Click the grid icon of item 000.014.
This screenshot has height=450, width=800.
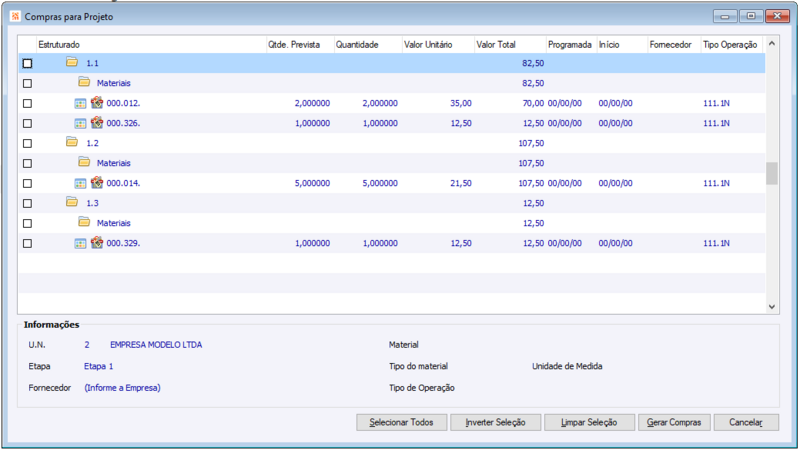pyautogui.click(x=80, y=184)
